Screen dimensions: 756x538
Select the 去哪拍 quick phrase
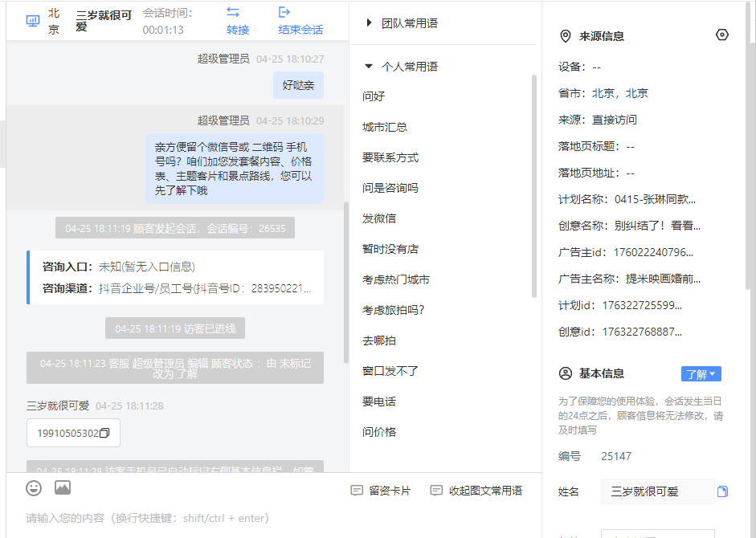click(379, 340)
